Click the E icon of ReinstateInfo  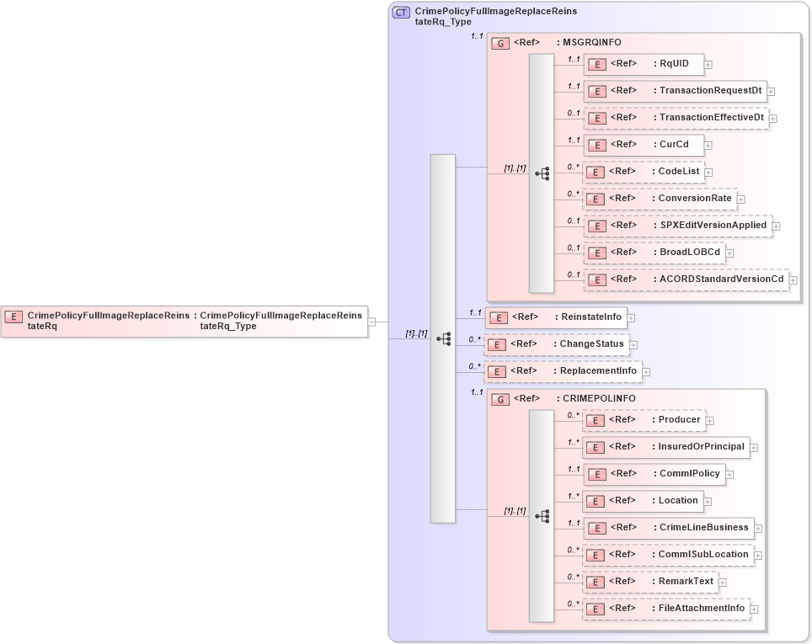497,317
